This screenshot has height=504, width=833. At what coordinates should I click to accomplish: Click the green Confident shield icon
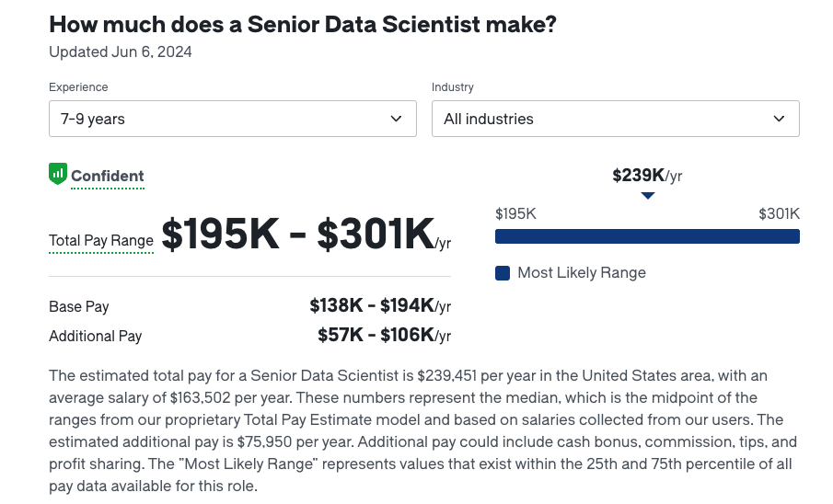(58, 174)
